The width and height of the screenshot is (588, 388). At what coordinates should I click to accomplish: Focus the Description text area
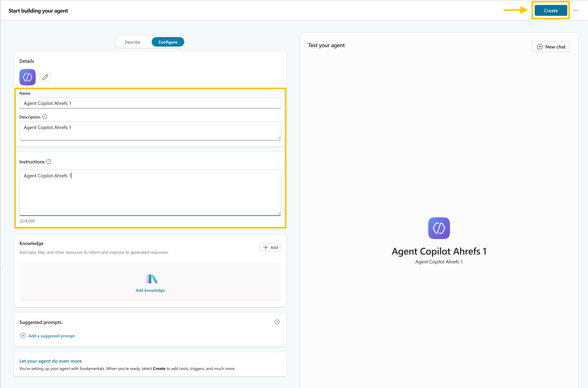(150, 131)
